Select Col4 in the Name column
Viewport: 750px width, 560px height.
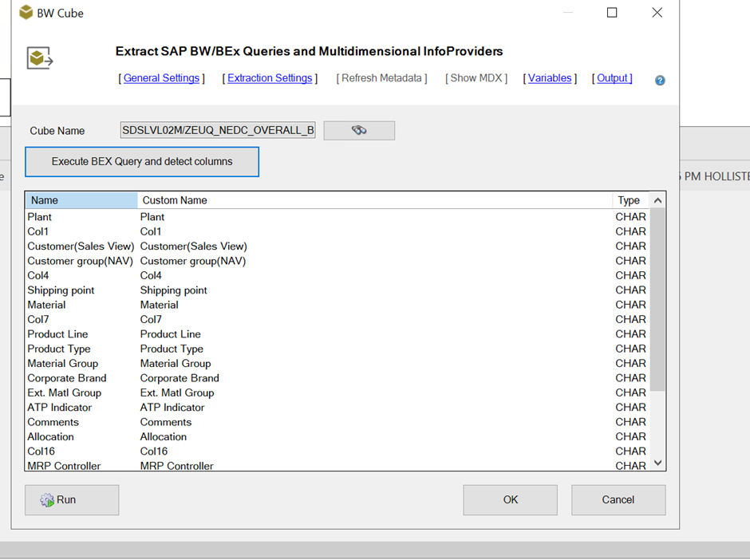point(38,275)
